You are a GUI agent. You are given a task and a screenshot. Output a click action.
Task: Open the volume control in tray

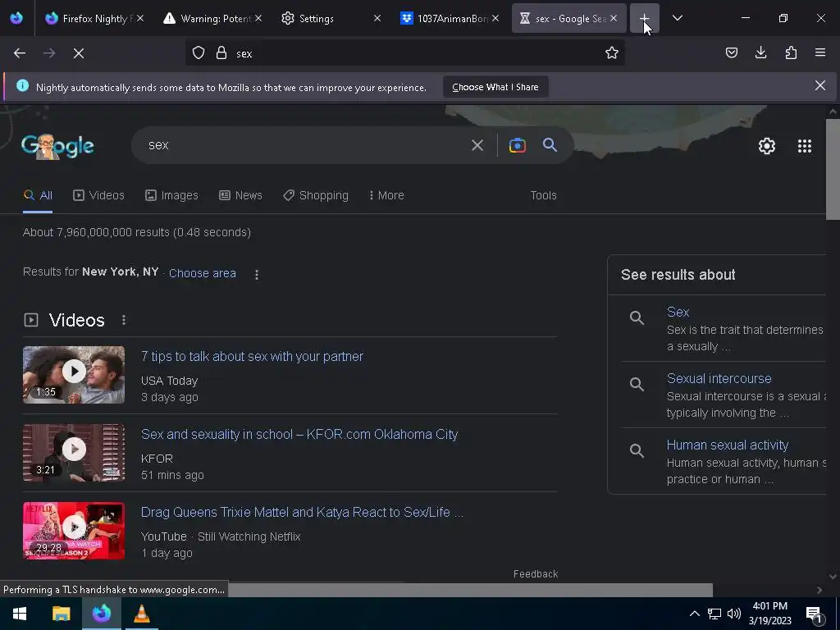click(734, 614)
